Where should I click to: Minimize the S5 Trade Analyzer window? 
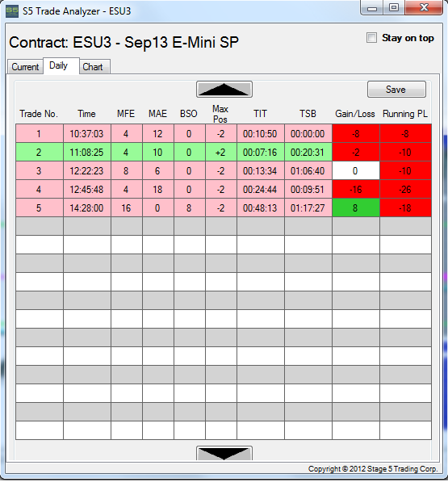(372, 7)
